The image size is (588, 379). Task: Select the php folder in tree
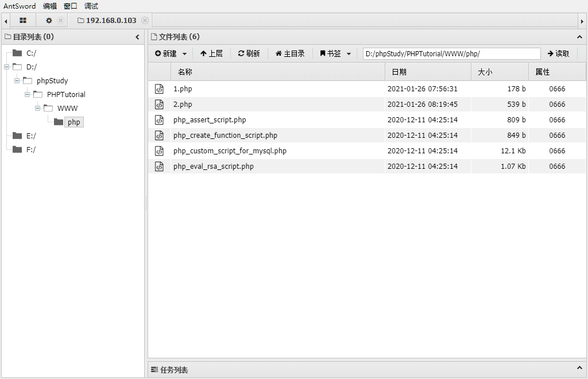[74, 122]
